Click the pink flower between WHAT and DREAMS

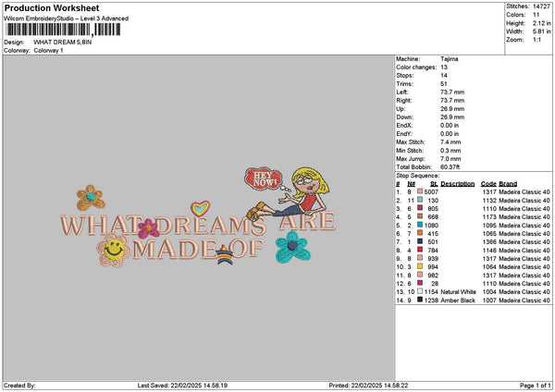(148, 228)
